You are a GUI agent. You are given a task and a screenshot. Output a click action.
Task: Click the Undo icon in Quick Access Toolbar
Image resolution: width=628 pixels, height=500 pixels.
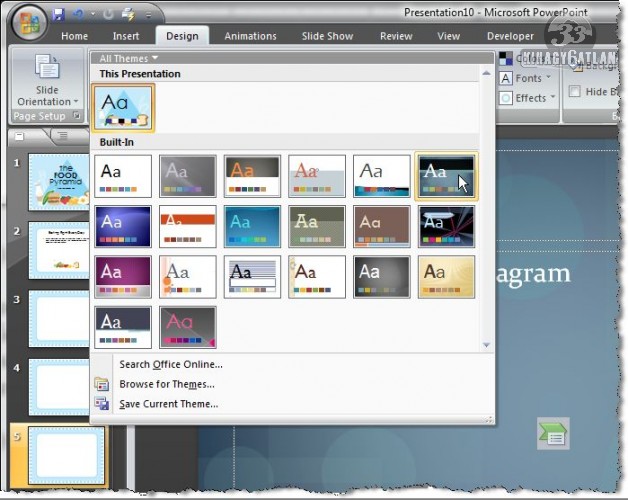click(78, 14)
